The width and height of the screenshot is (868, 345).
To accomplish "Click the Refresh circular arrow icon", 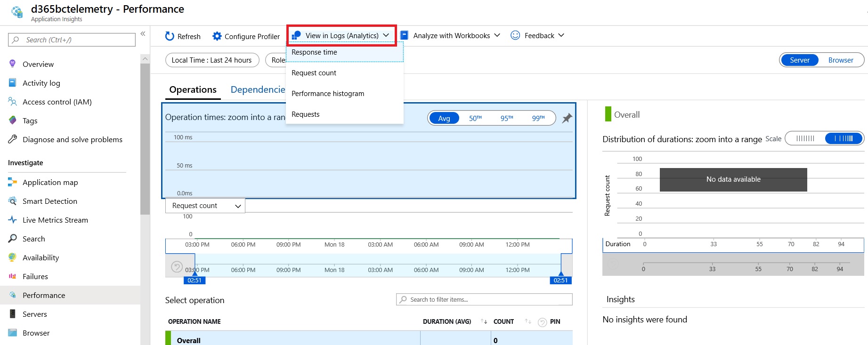I will point(170,36).
